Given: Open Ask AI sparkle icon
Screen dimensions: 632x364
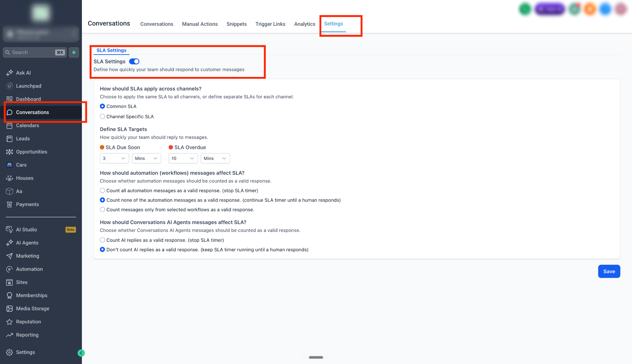Looking at the screenshot, I should pos(9,73).
